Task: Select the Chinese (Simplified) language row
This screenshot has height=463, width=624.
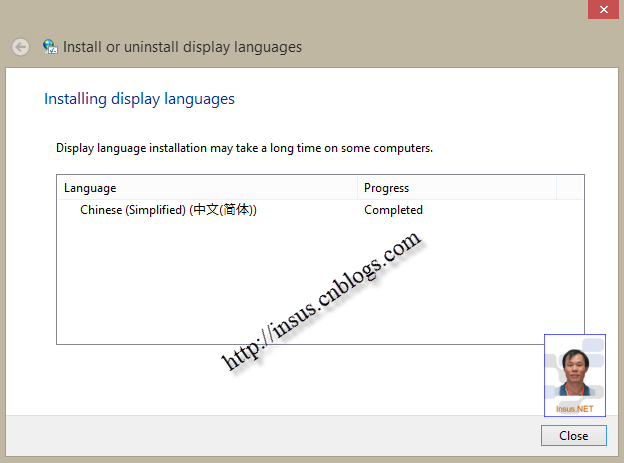Action: [x=320, y=210]
